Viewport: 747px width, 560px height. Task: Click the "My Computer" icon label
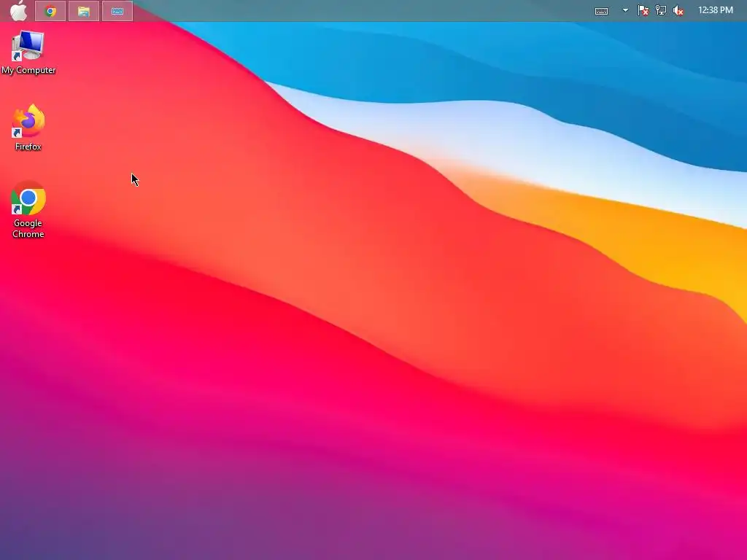point(28,70)
